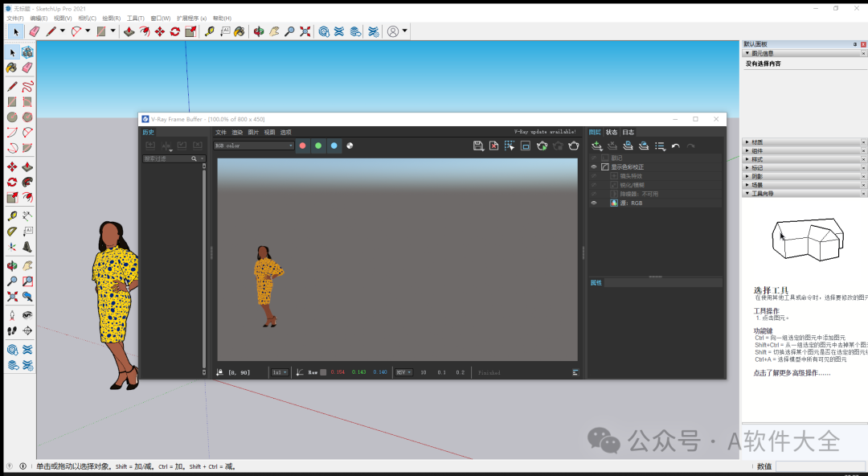Toggle red channel in Frame Buffer

303,146
